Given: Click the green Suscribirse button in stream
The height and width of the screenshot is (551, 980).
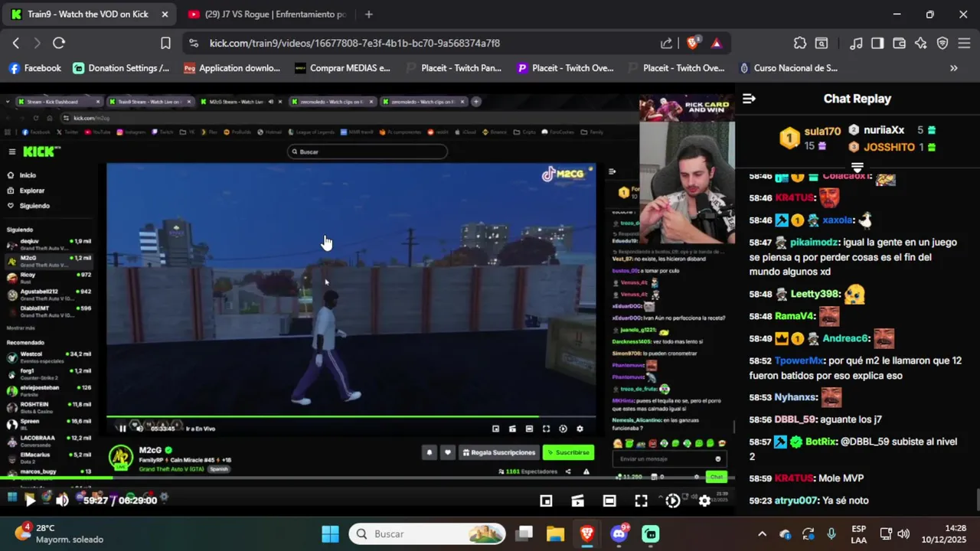Looking at the screenshot, I should (x=568, y=452).
